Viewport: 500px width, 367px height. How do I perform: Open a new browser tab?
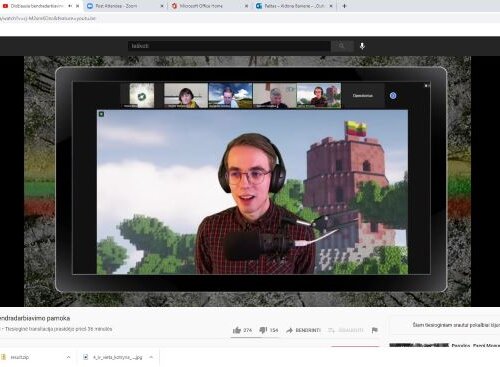[344, 6]
